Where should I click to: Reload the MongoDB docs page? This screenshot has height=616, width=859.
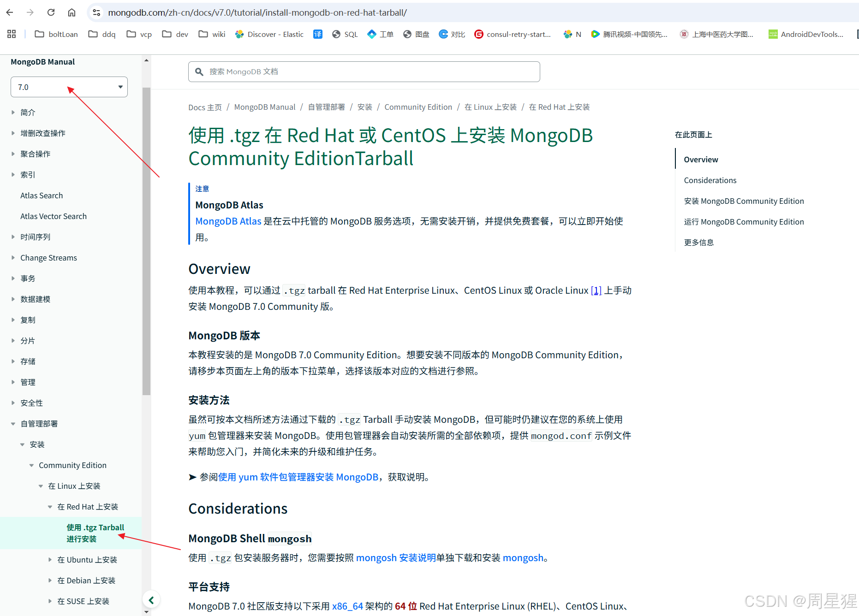click(51, 12)
